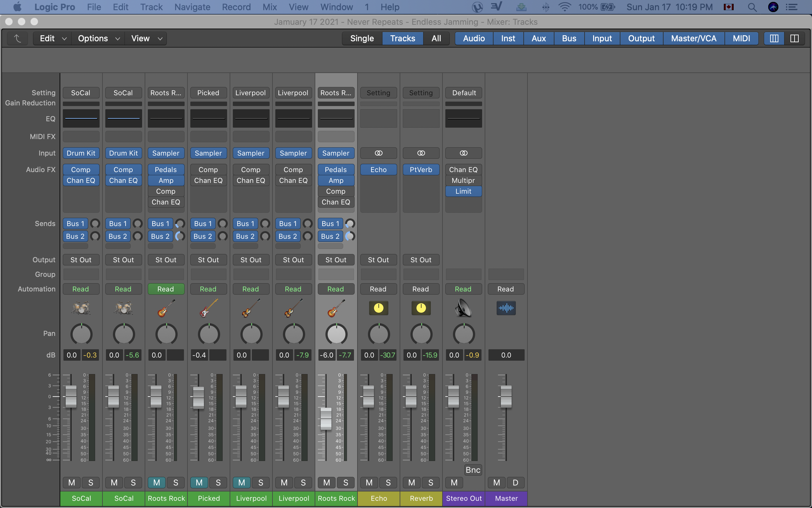
Task: Open the Window menu
Action: (337, 7)
